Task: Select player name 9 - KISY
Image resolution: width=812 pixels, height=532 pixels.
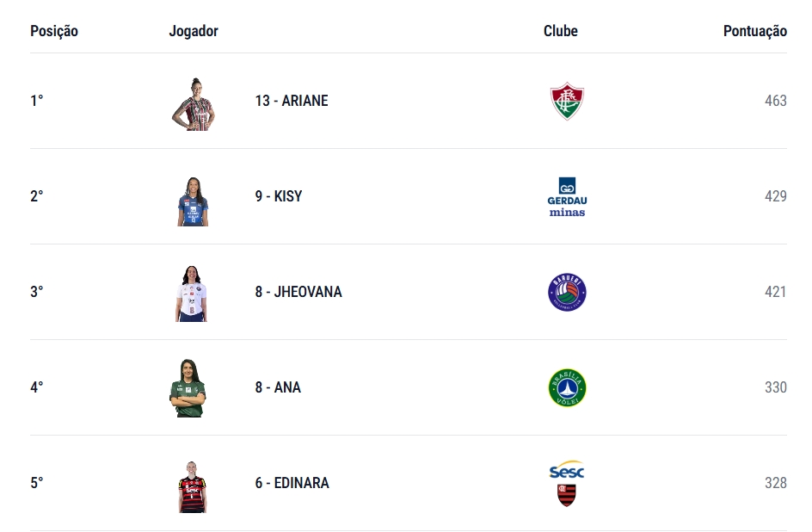Action: point(279,196)
